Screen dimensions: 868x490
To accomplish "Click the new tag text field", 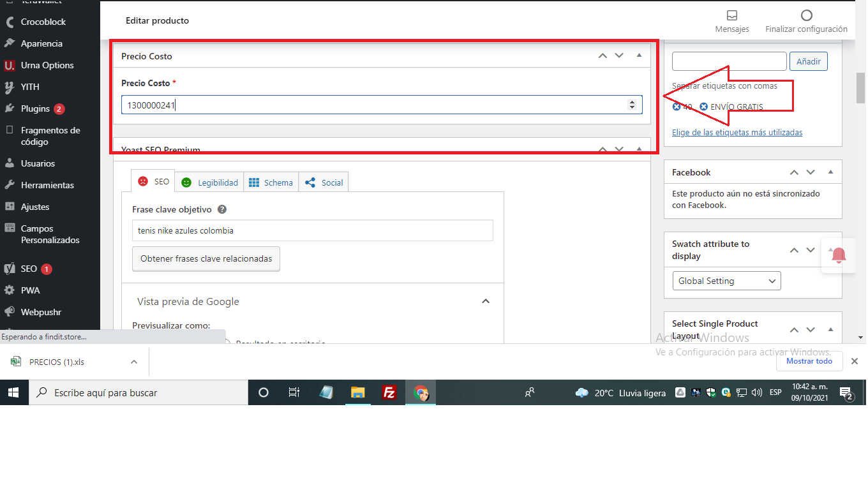I will click(730, 61).
